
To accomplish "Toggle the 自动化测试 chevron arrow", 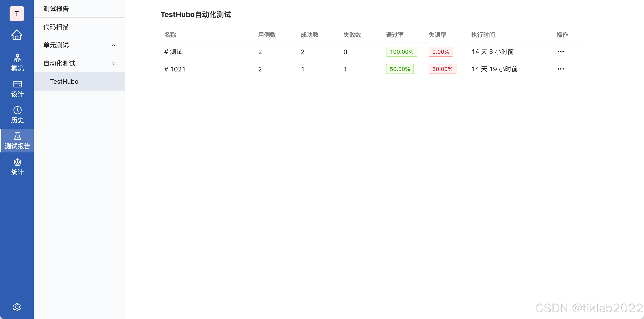I will click(113, 63).
